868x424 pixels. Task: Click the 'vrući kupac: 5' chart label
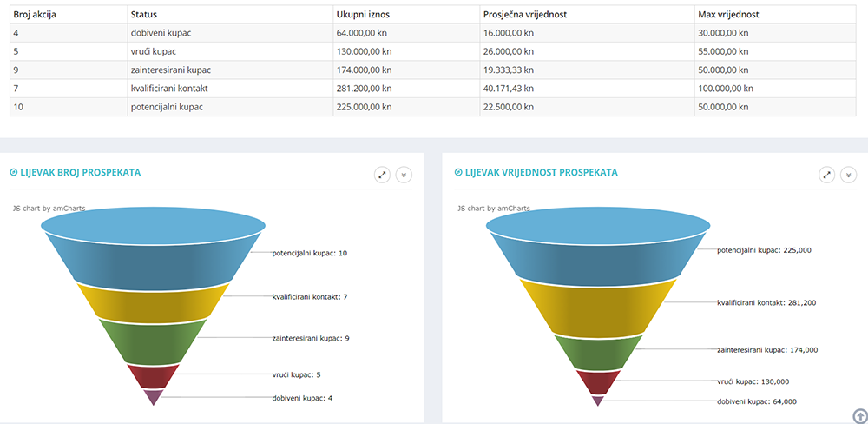click(296, 374)
